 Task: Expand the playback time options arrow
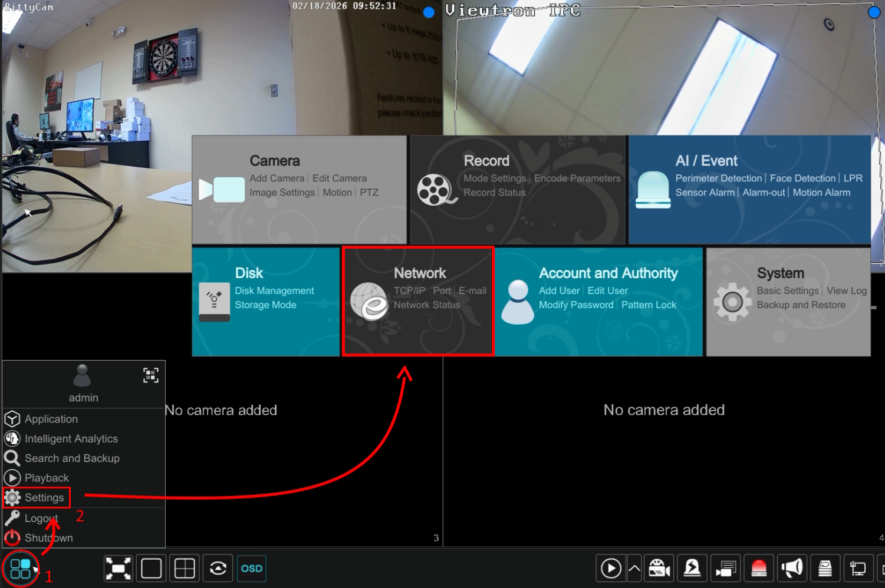tap(634, 569)
